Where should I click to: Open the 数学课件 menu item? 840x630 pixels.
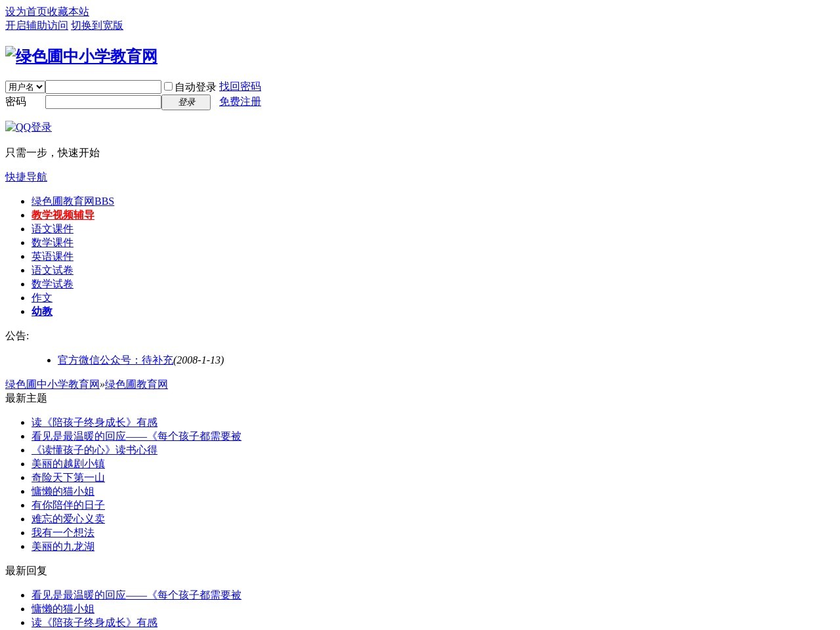52,243
